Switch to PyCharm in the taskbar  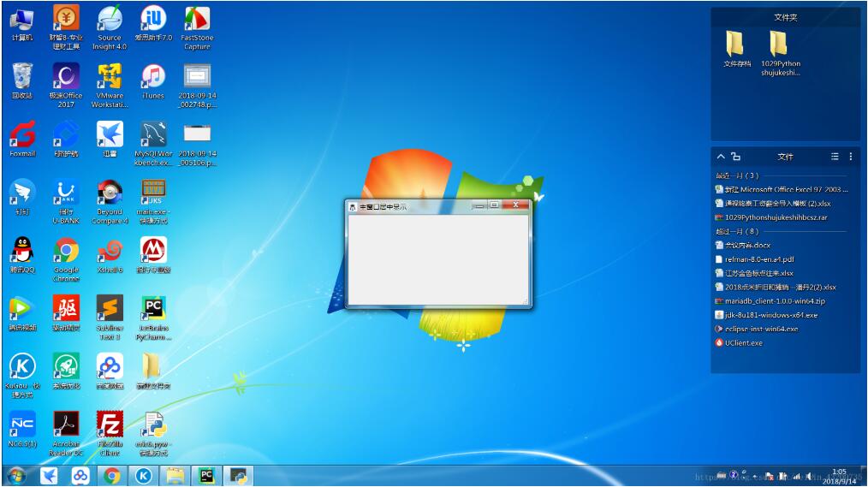[x=206, y=476]
